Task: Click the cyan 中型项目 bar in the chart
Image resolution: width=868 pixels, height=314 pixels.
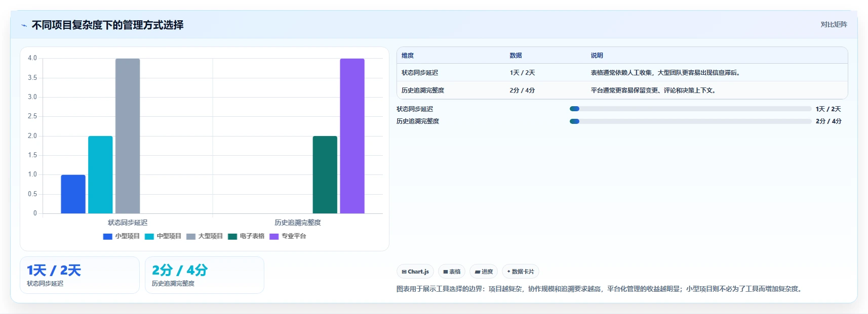Action: tap(100, 174)
